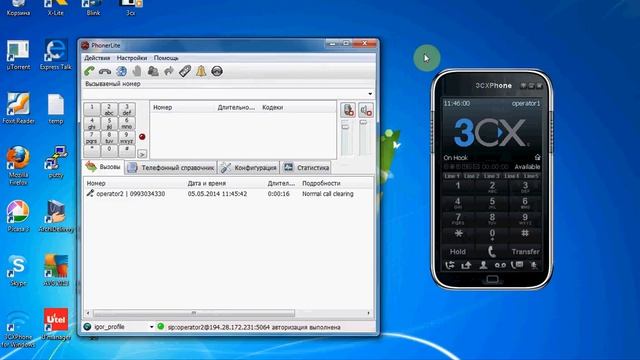Switch to the Статистика tab

pos(306,167)
